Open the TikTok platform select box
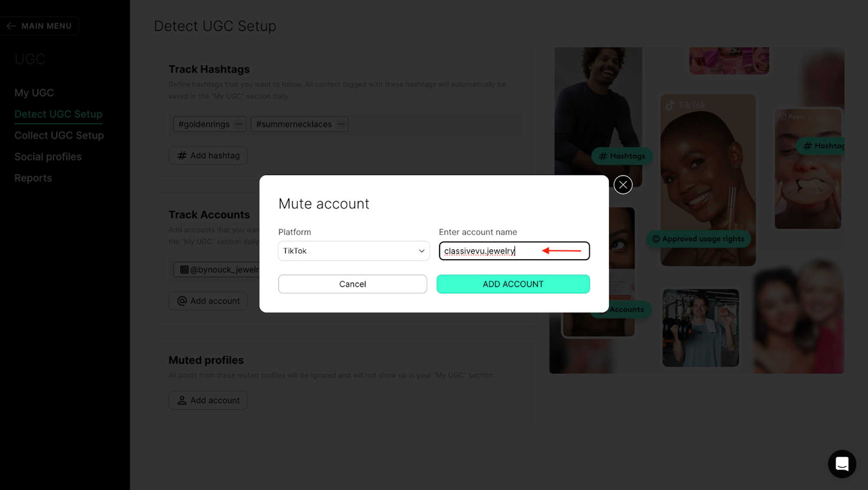The image size is (868, 490). pyautogui.click(x=354, y=251)
